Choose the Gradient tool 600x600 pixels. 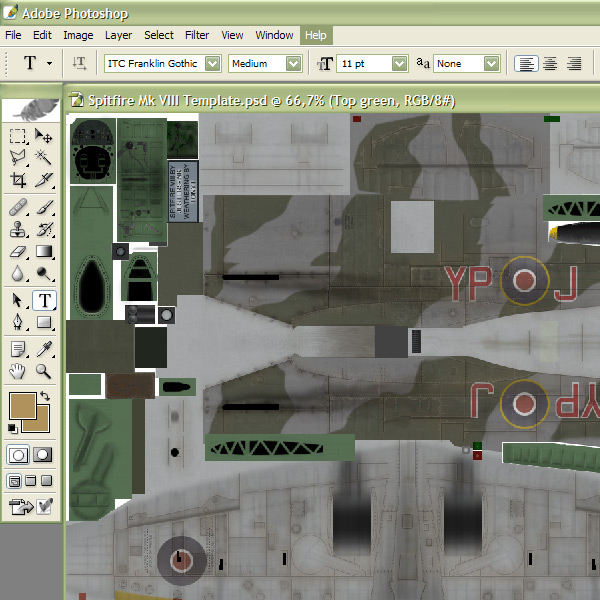(x=43, y=251)
